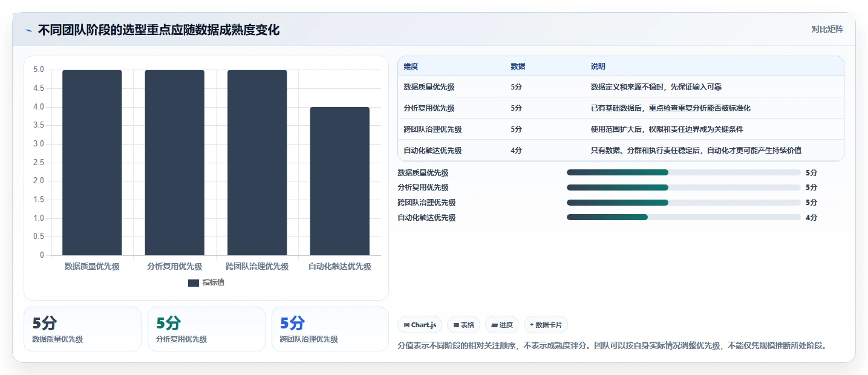Viewport: 868px width, 375px height.
Task: Click the 维度 column header
Action: point(411,67)
